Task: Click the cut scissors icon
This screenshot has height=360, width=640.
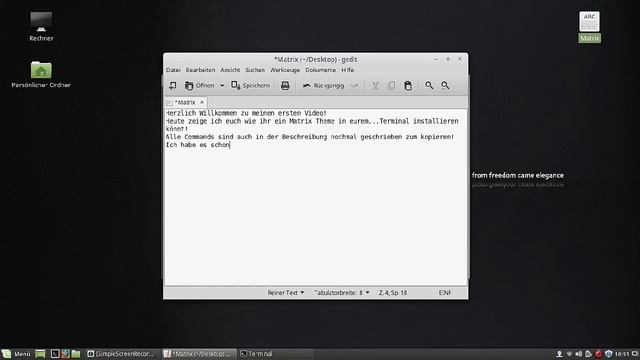Action: click(x=375, y=85)
